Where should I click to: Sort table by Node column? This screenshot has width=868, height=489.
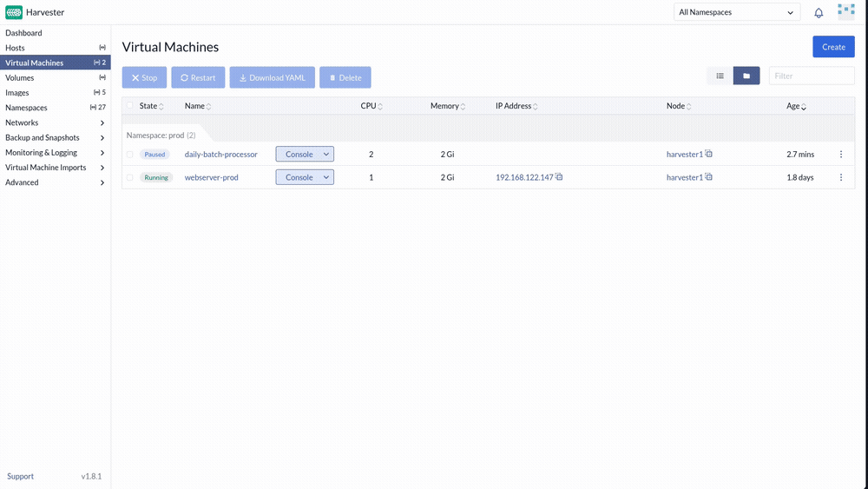click(679, 106)
